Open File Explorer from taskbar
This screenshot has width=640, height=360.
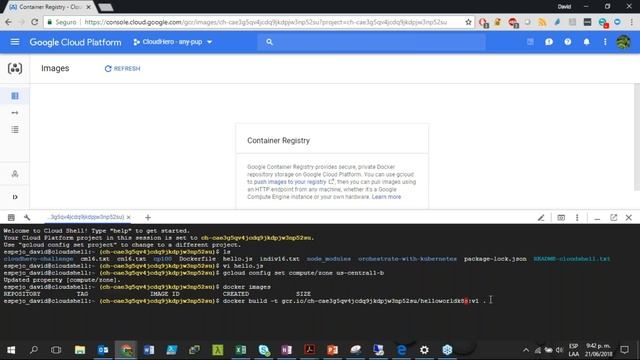tap(80, 350)
